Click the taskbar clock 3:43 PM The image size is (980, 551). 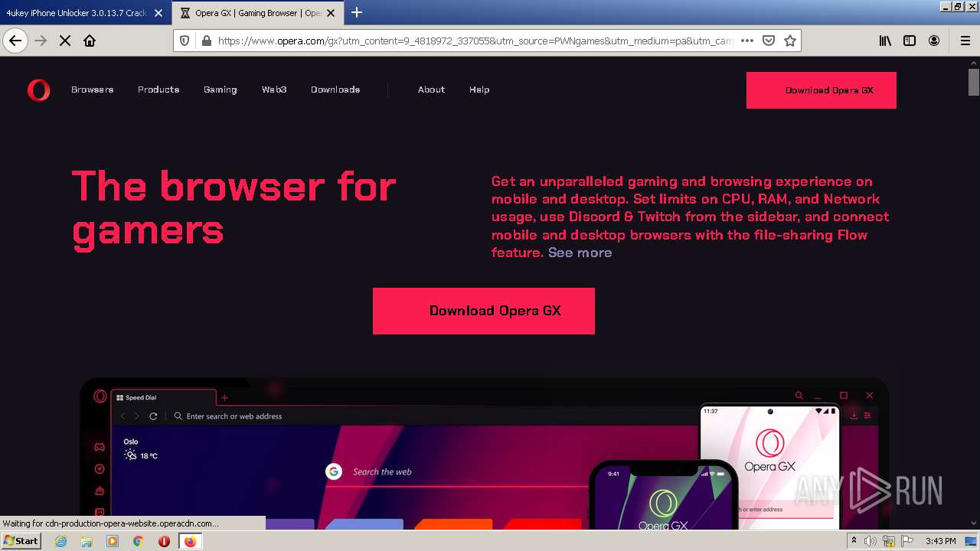[x=941, y=541]
